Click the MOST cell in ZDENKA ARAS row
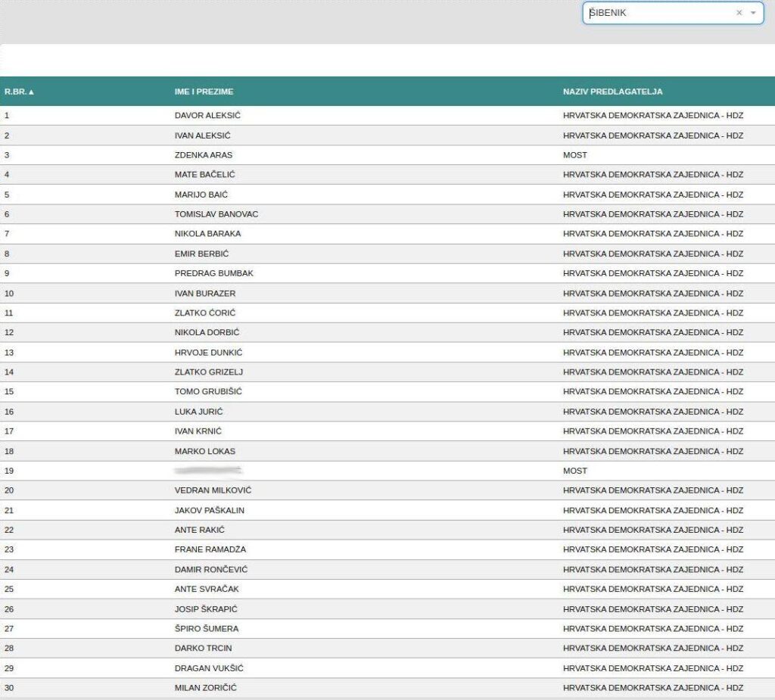 pos(575,154)
